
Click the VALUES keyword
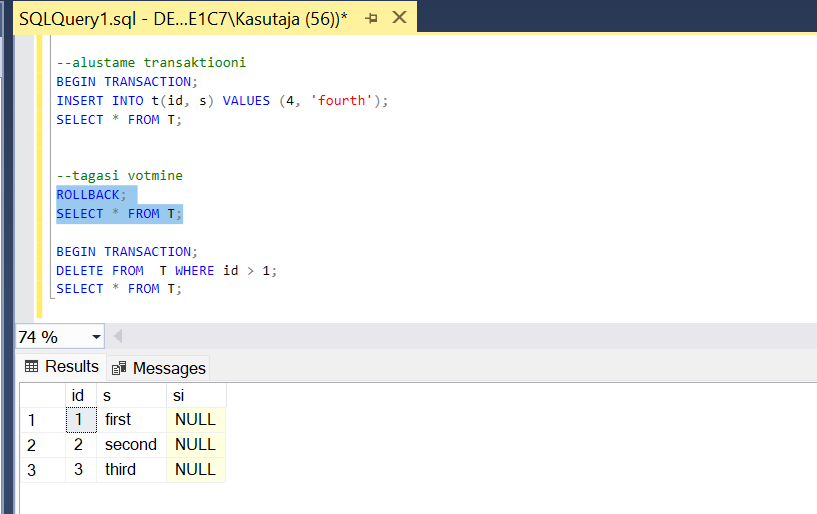click(x=246, y=101)
